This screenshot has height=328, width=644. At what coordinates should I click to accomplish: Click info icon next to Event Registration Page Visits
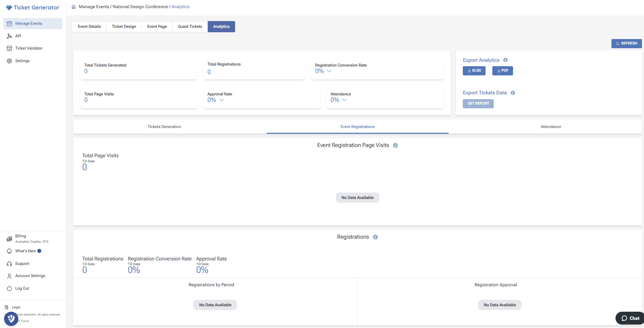point(395,146)
